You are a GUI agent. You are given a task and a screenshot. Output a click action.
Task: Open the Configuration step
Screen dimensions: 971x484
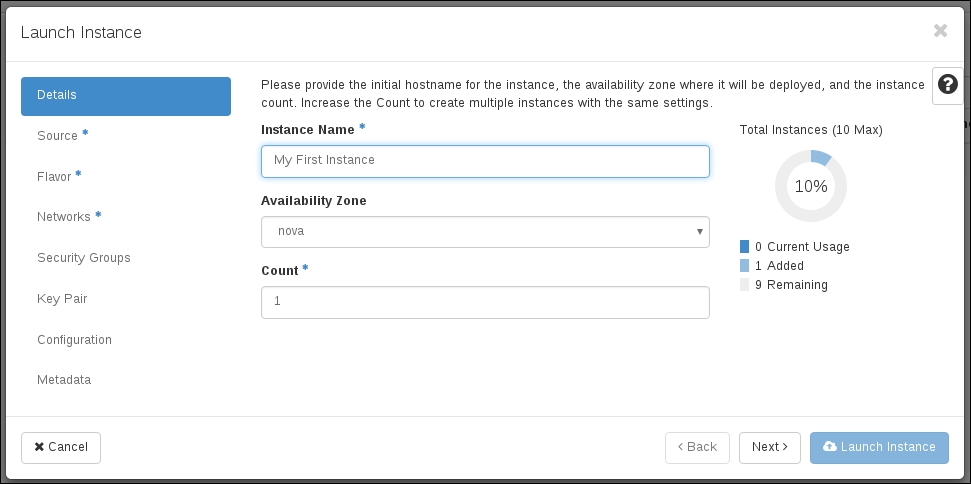(x=74, y=340)
